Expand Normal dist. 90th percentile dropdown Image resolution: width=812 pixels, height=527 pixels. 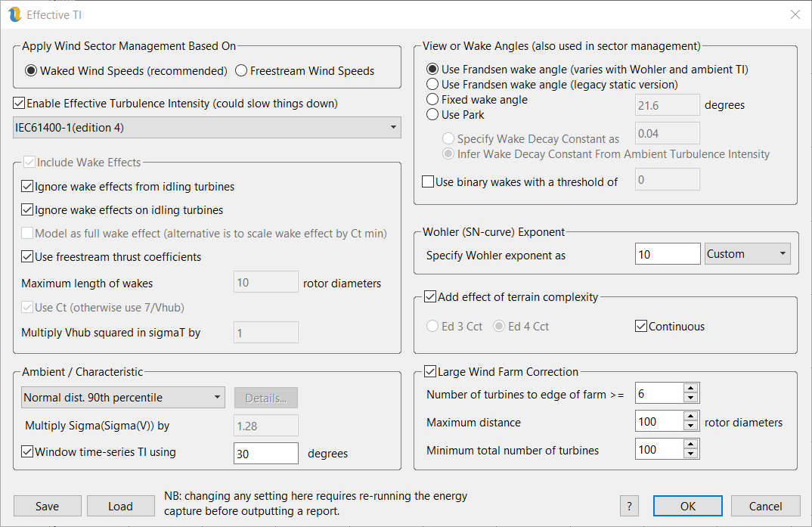[x=122, y=398]
